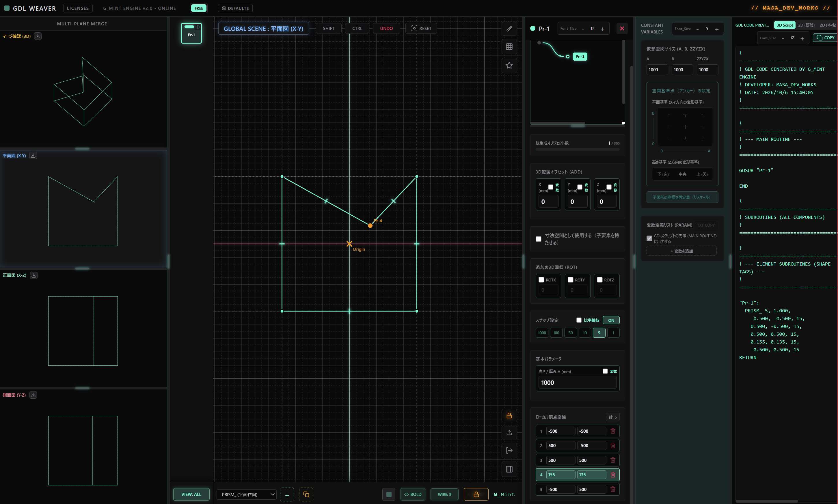Check the 寸法空間として使用する checkbox
Screen dimensions: 838x504
(538, 239)
